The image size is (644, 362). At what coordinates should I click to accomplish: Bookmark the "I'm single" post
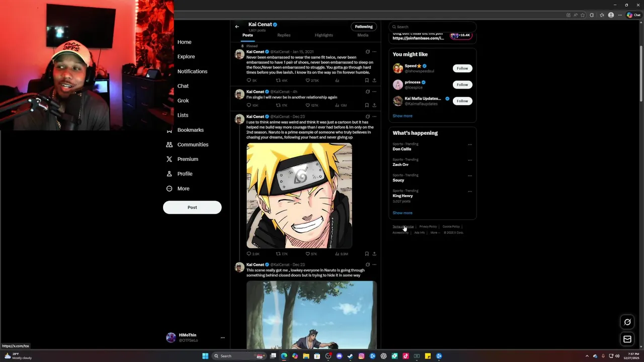[x=367, y=105]
